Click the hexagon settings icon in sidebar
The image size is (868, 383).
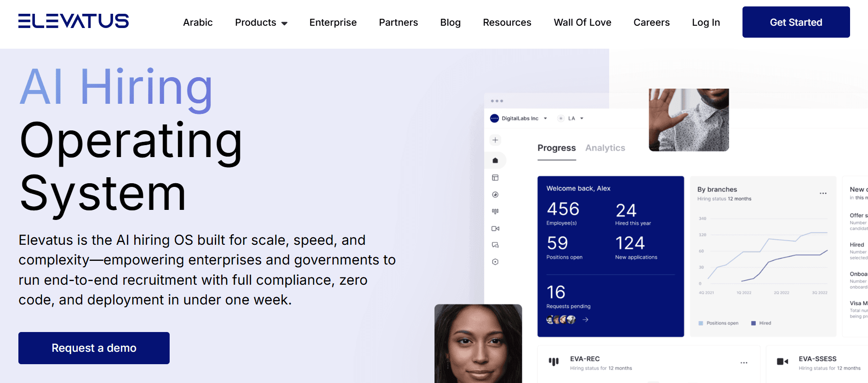coord(495,262)
